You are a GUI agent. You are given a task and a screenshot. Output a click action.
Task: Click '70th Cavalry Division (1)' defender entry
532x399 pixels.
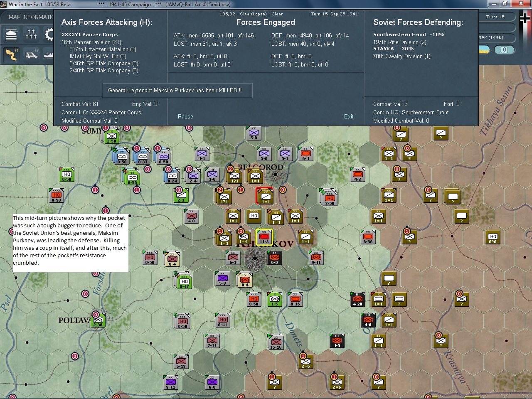point(402,56)
